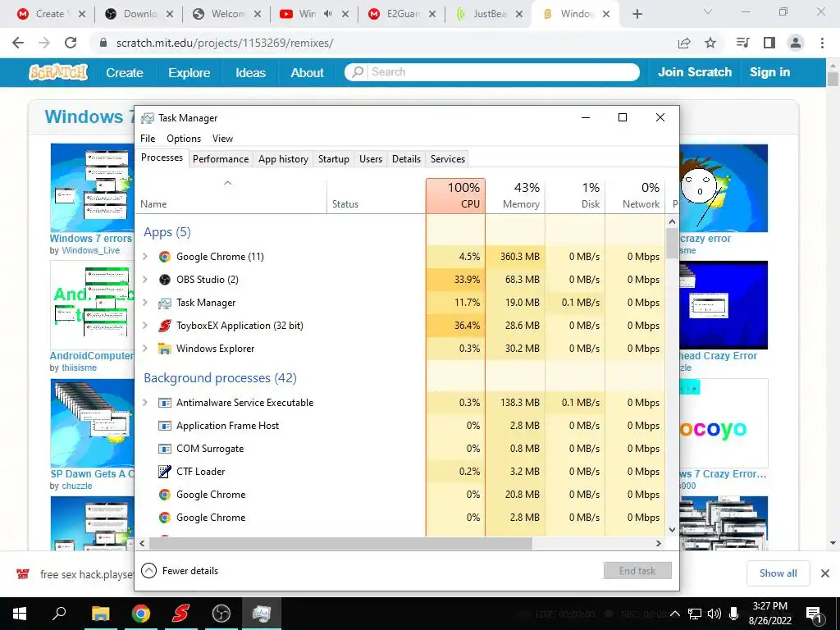Sort processes by Memory column header
This screenshot has width=840, height=630.
click(515, 195)
